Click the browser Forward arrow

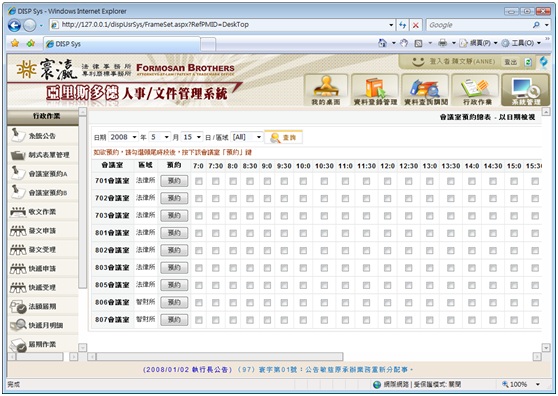[x=30, y=25]
